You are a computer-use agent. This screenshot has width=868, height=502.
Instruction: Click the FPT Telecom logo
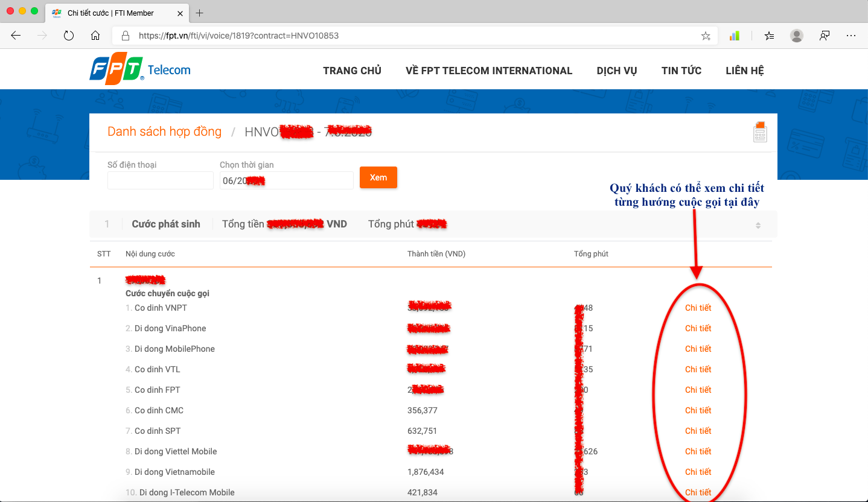click(140, 70)
